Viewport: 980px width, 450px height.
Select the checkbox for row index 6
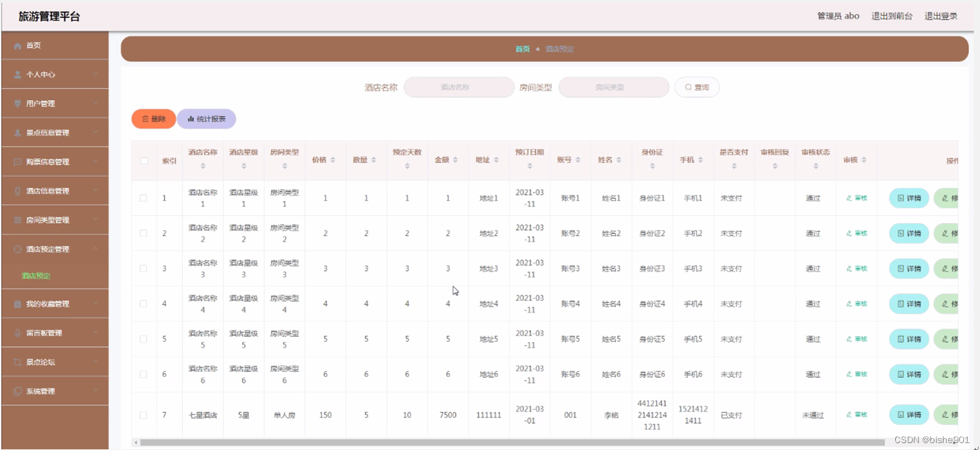pyautogui.click(x=143, y=374)
